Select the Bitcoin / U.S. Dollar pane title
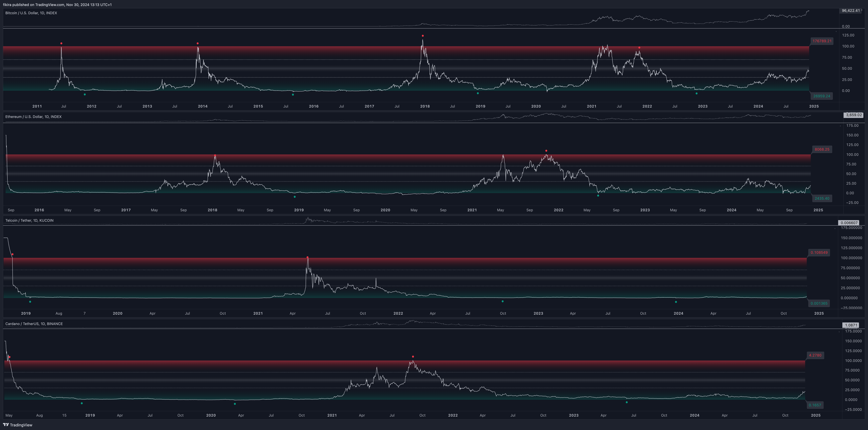Viewport: 868px width, 430px height. coord(31,13)
